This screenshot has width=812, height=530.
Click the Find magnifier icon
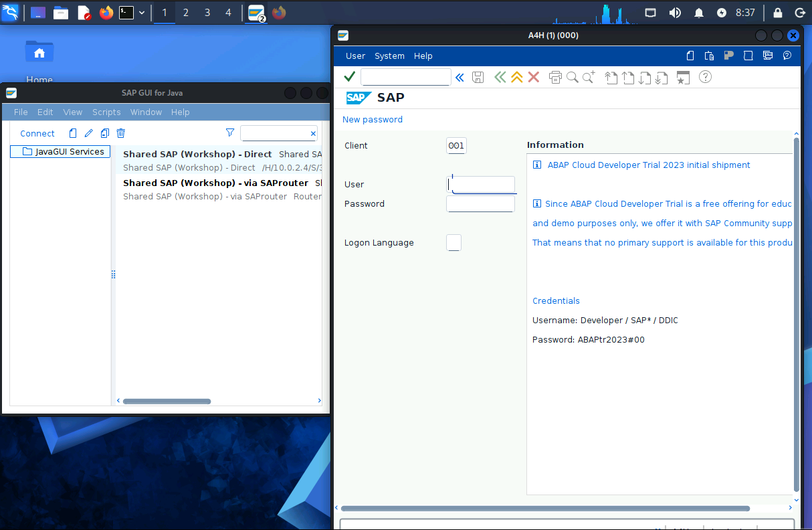click(x=572, y=77)
